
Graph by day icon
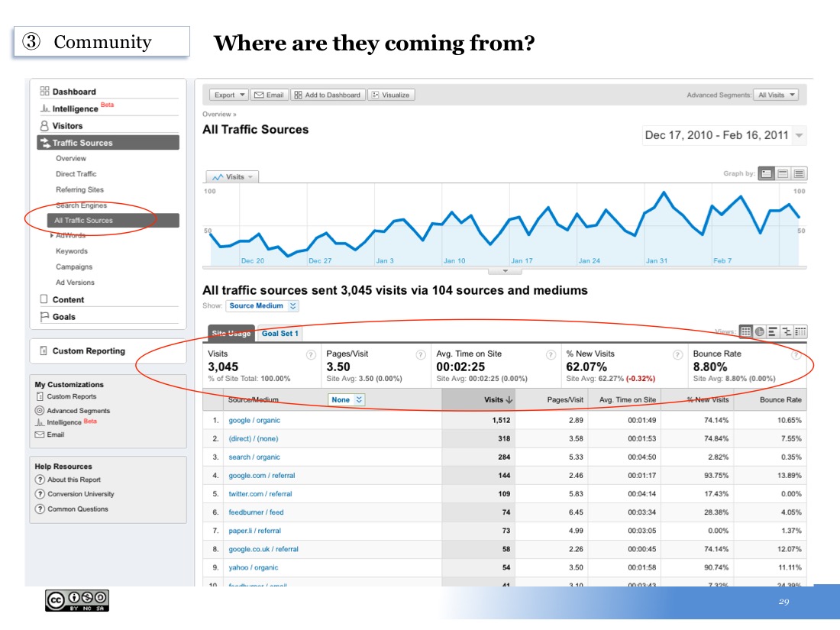767,173
